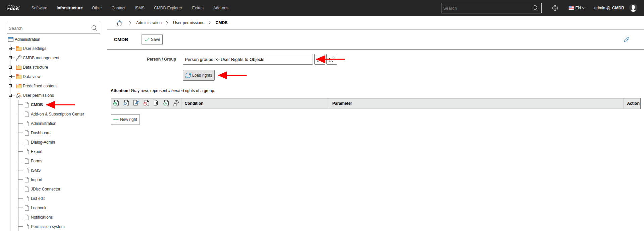The width and height of the screenshot is (644, 231).
Task: Open the CMDB-Explorer menu
Action: pos(168,8)
